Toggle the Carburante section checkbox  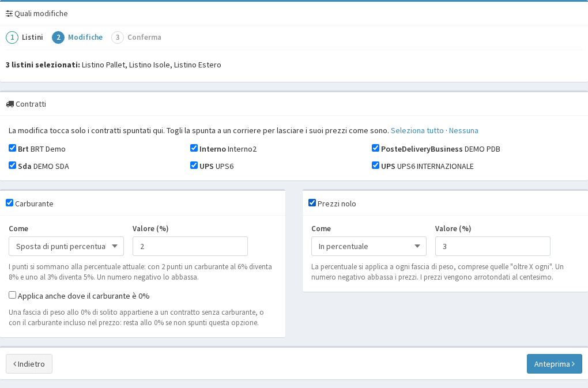10,203
